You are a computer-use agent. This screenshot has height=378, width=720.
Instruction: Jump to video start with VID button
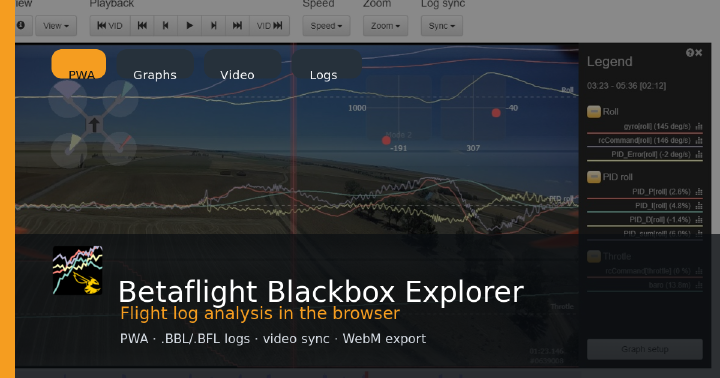110,26
